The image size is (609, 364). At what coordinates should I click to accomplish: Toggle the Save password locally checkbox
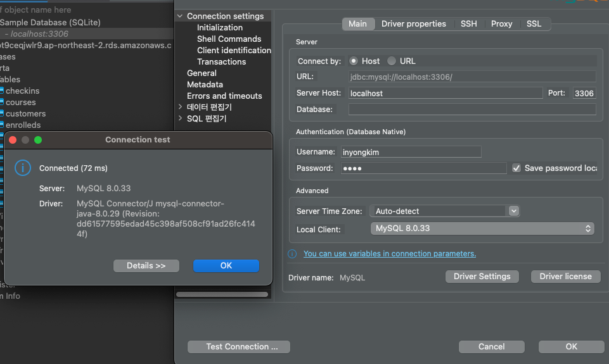[x=516, y=168]
